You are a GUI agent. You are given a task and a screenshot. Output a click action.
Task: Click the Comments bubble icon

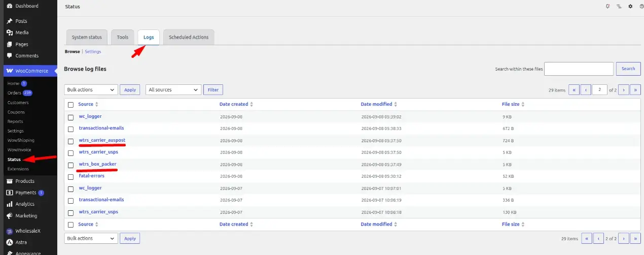[10, 56]
